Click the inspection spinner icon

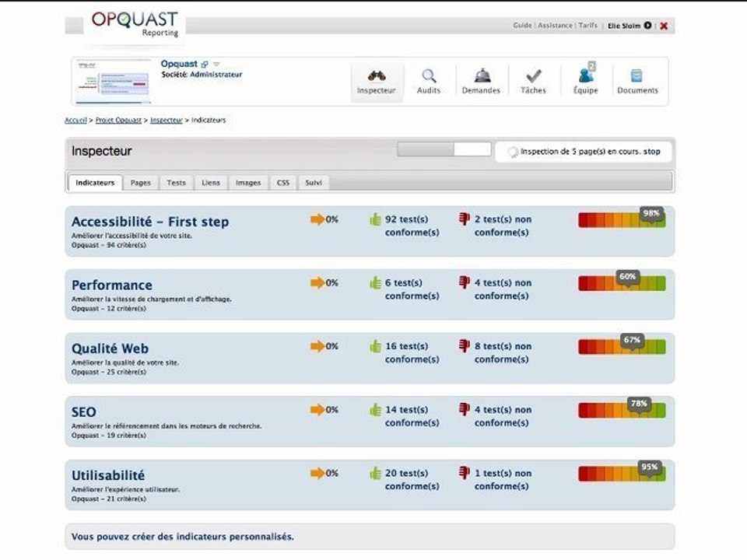512,152
